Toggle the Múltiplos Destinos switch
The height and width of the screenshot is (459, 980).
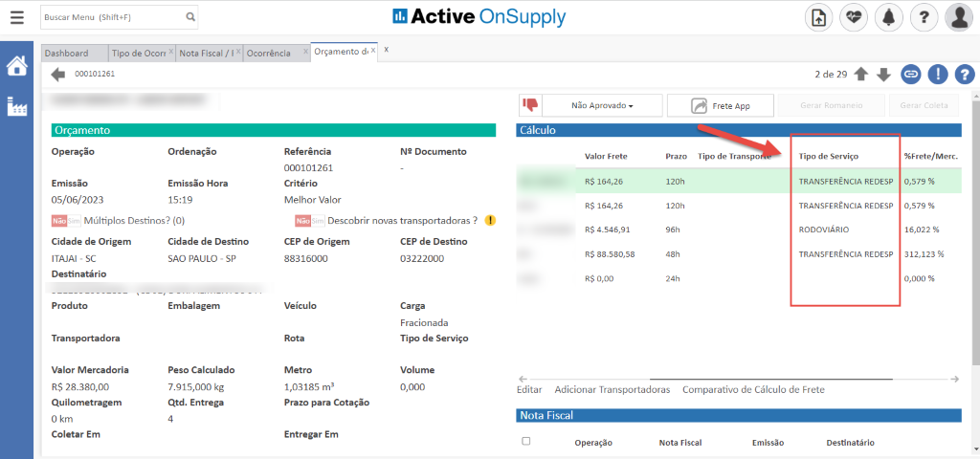coord(66,220)
